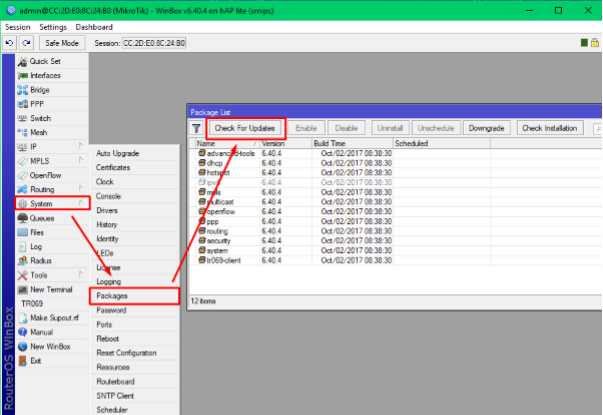The height and width of the screenshot is (415, 603).
Task: Click Exit in the sidebar
Action: [52, 360]
